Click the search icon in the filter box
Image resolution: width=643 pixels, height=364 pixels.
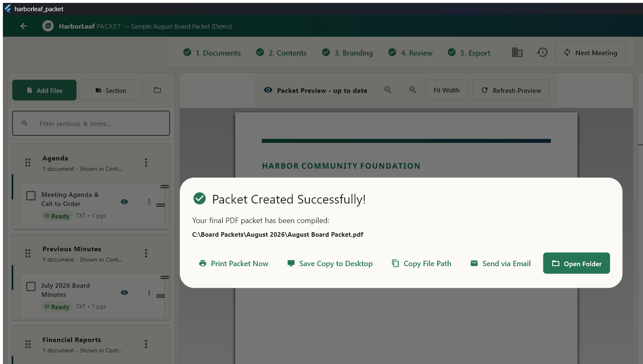point(25,124)
